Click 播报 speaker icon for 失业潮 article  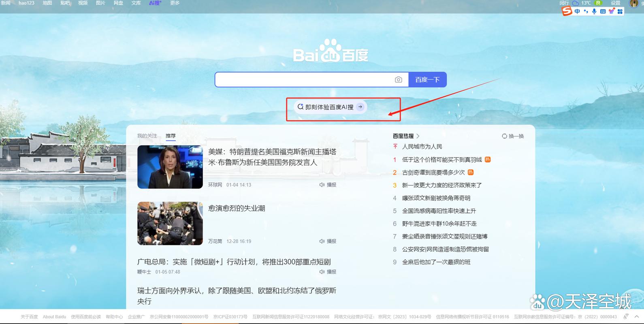pyautogui.click(x=322, y=241)
